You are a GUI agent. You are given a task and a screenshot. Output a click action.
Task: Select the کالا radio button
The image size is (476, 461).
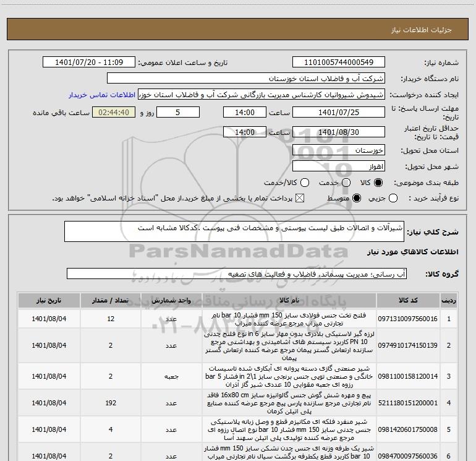click(378, 183)
